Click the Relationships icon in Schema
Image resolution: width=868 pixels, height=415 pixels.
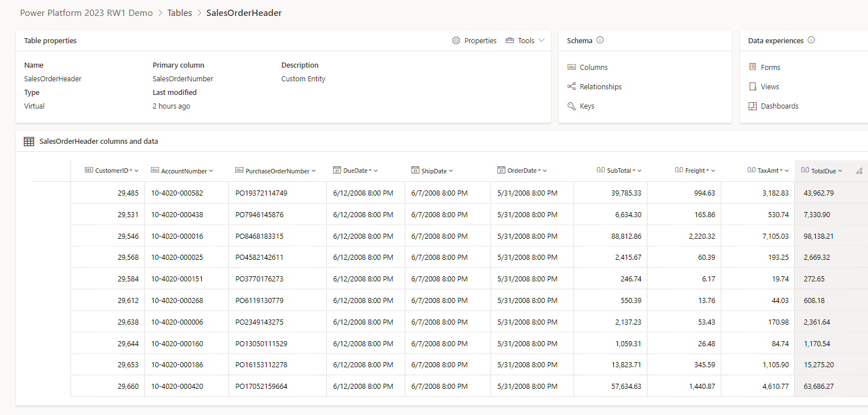point(571,86)
